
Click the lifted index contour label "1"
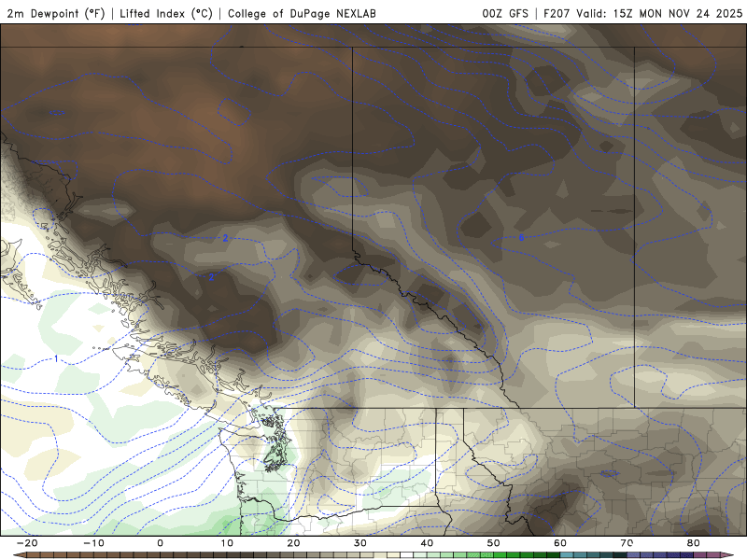pyautogui.click(x=56, y=358)
